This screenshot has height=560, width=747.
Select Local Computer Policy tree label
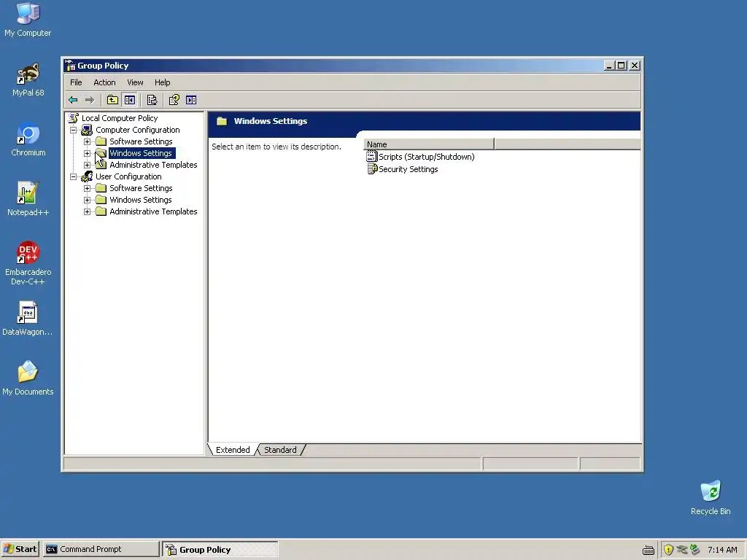click(x=120, y=118)
